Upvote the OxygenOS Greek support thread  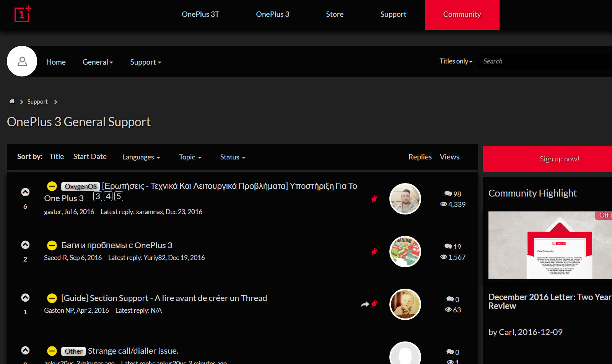pos(25,192)
